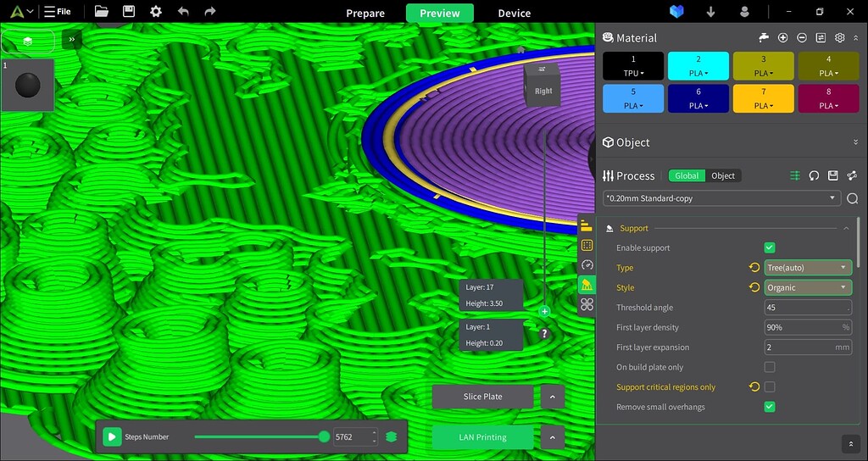Click the Slice Plate button
This screenshot has height=461, width=868.
pos(482,397)
